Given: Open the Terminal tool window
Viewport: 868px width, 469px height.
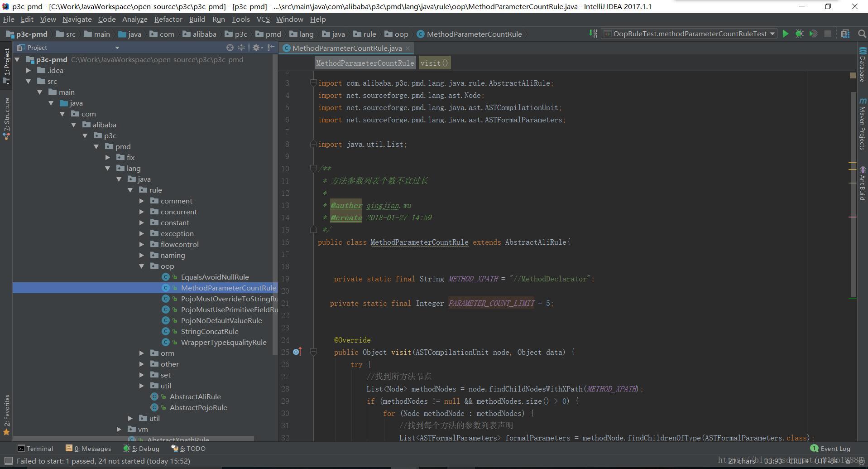Looking at the screenshot, I should (35, 449).
